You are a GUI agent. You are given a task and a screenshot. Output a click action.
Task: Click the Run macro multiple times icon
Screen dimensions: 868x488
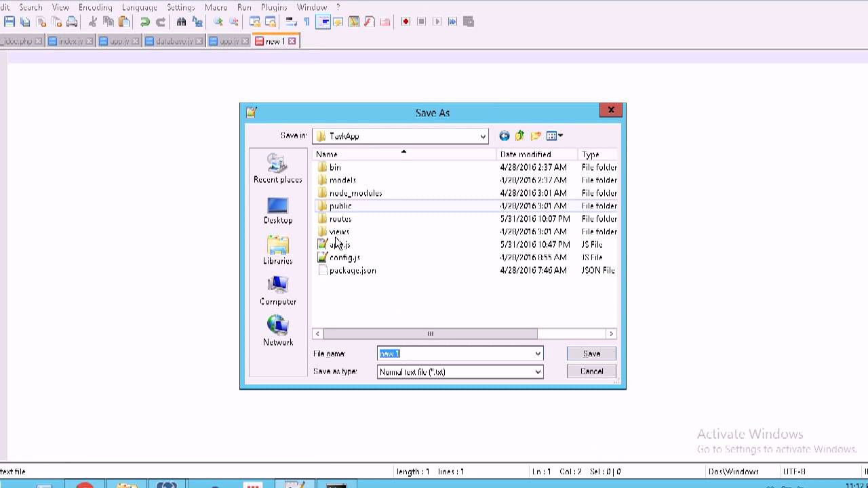(x=452, y=22)
